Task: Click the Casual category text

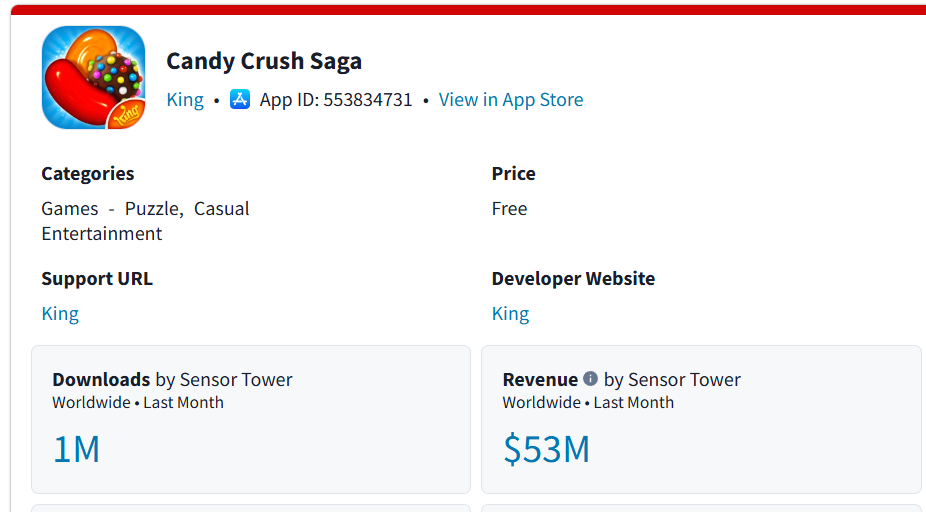Action: pos(222,209)
